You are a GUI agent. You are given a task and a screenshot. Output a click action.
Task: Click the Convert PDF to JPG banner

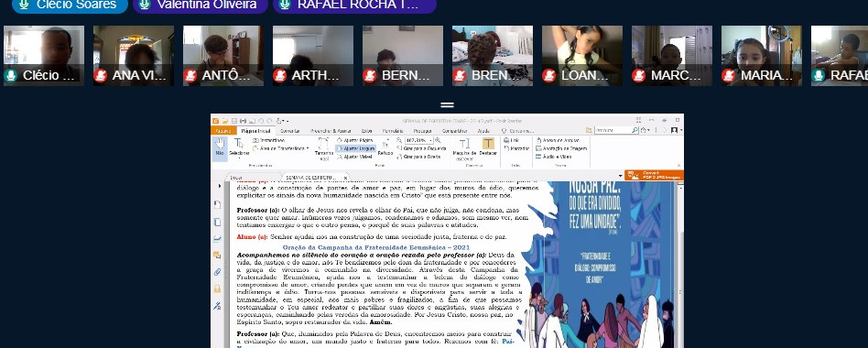[x=654, y=175]
